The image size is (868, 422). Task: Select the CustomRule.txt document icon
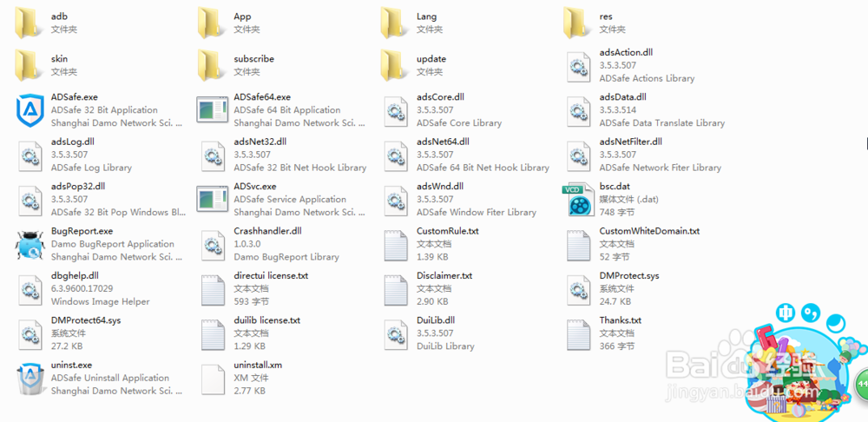[x=396, y=246]
